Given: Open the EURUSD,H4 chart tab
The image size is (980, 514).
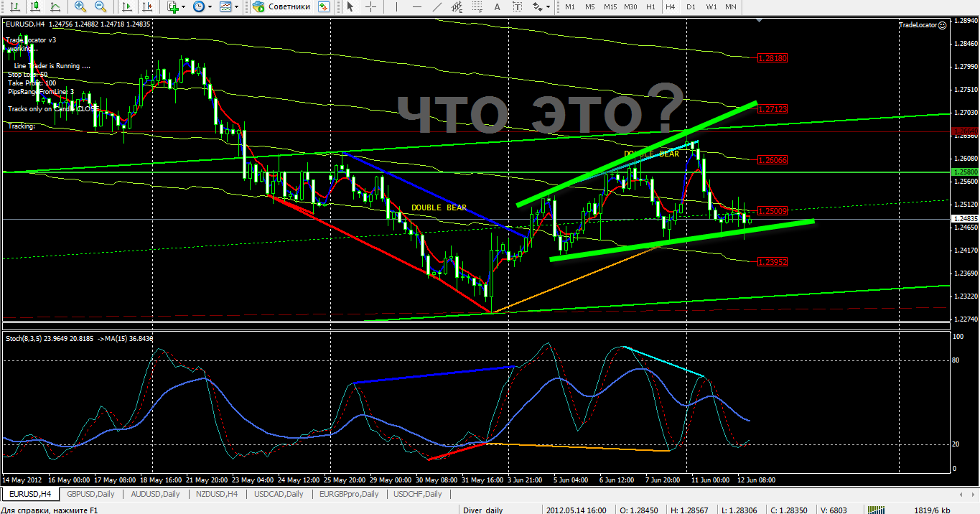Looking at the screenshot, I should [x=30, y=494].
